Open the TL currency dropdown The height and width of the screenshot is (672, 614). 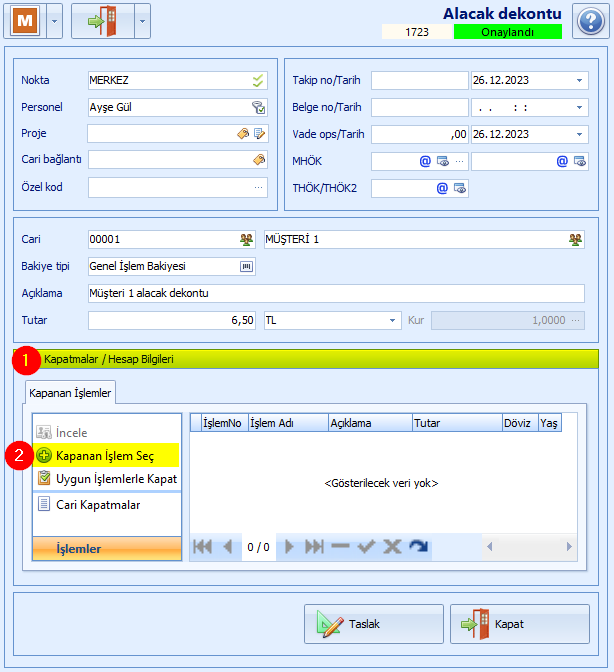point(392,320)
